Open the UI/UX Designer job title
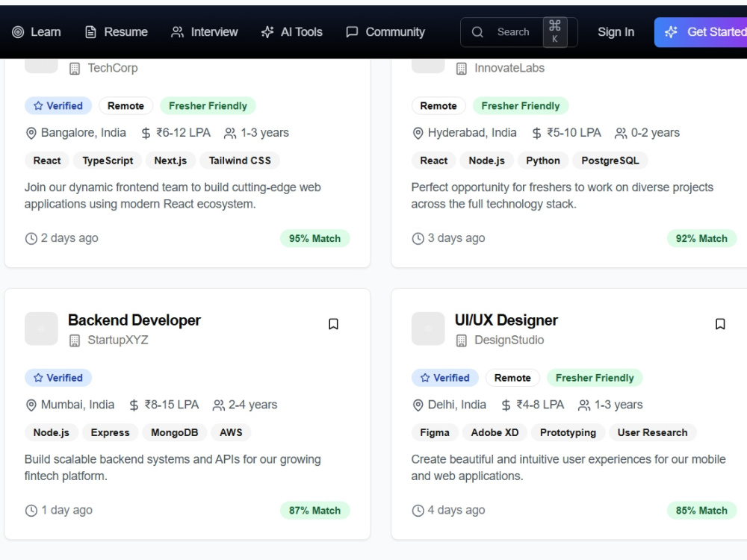 (x=506, y=320)
